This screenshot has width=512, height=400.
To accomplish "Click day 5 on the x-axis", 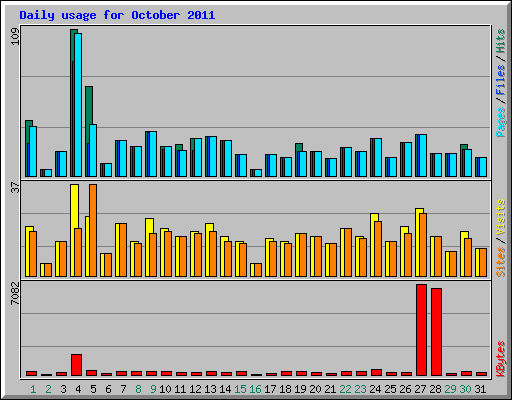I will [93, 389].
